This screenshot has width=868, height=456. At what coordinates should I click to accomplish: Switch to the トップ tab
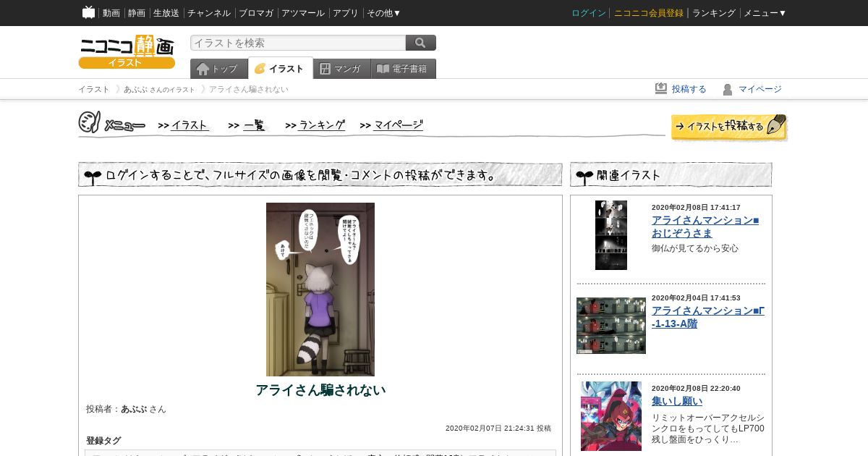218,69
